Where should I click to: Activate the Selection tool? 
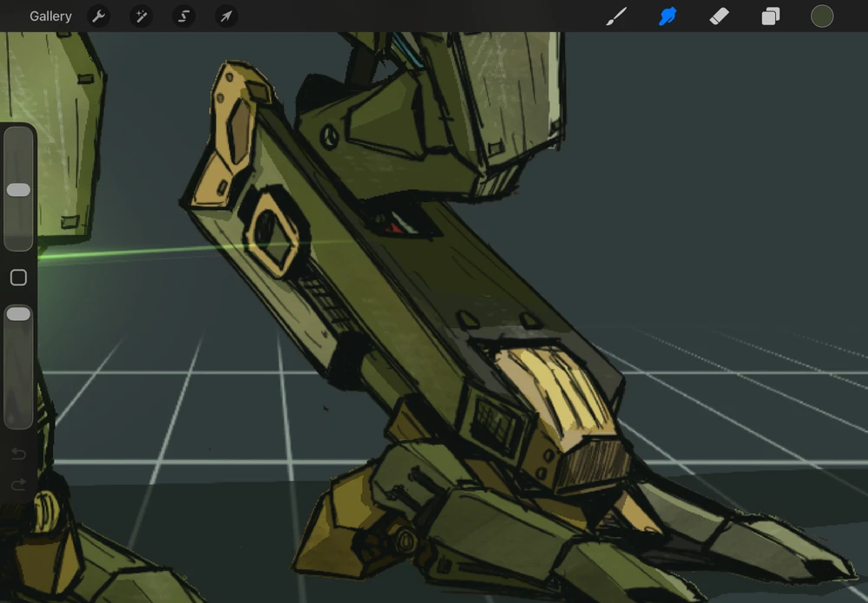pyautogui.click(x=183, y=16)
